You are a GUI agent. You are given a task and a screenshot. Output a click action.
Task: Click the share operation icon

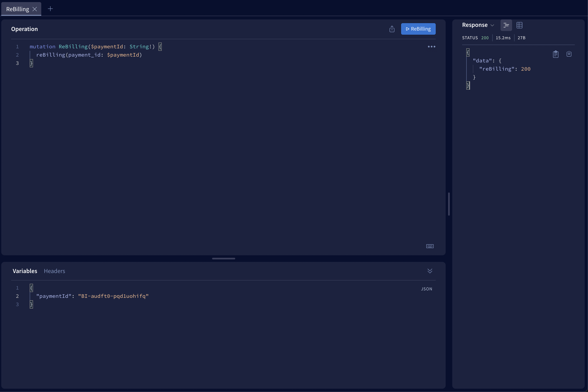click(x=392, y=29)
